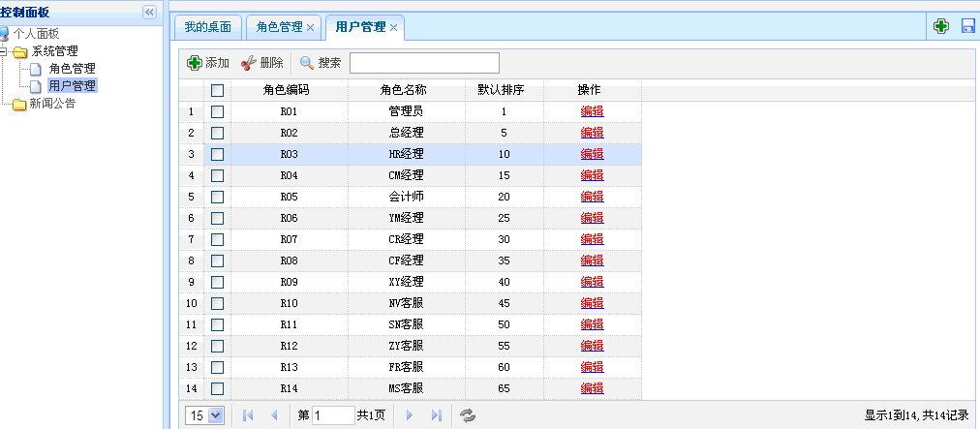
Task: Click 编辑 for CF经理 row
Action: tap(592, 260)
